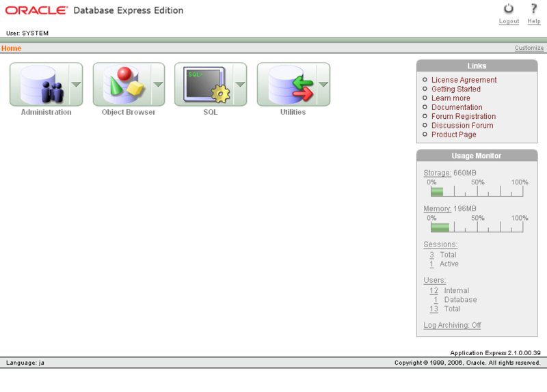The height and width of the screenshot is (392, 547).
Task: Click the Object Browser label text
Action: 129,112
